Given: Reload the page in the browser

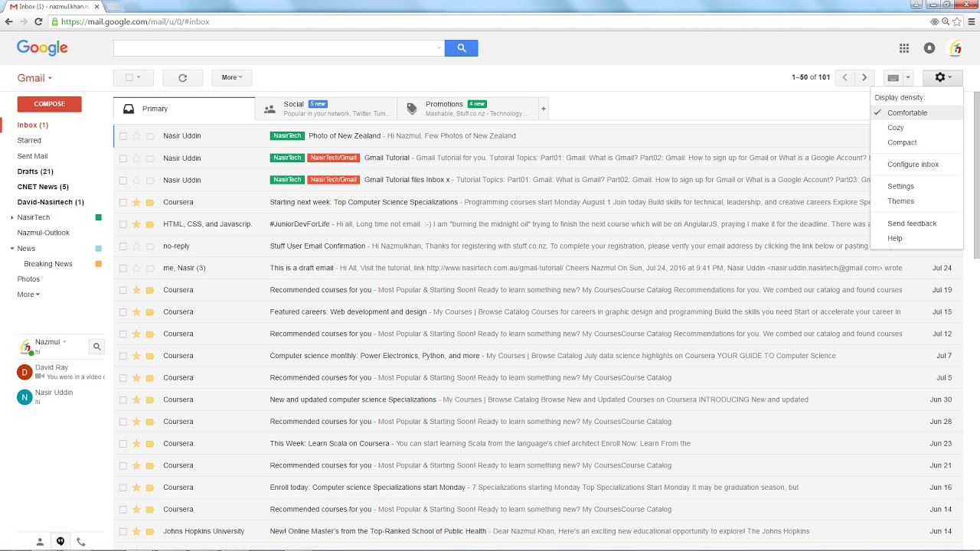Looking at the screenshot, I should tap(38, 21).
